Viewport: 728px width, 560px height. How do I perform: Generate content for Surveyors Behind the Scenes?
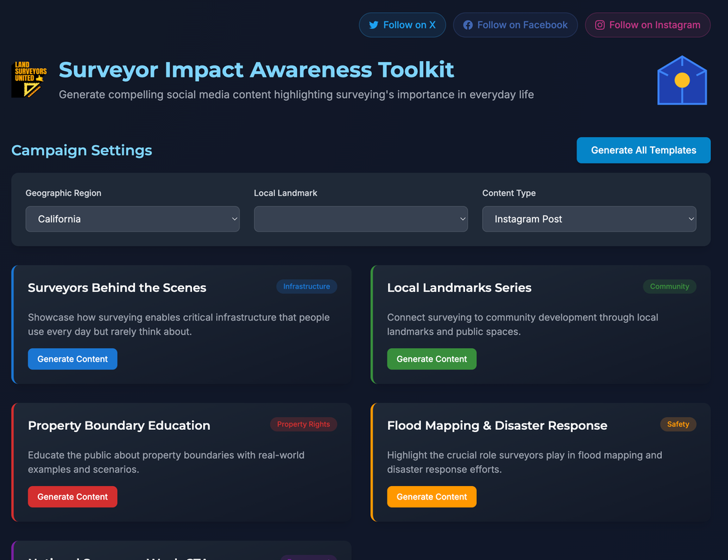[73, 359]
